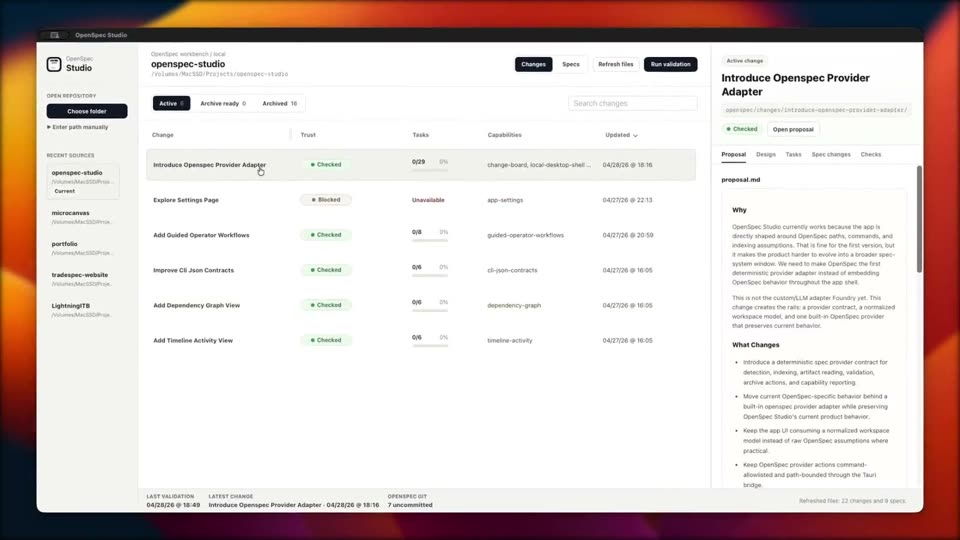Screen dimensions: 960x540
Task: Select Add Timeline Activity View row
Action: point(421,340)
